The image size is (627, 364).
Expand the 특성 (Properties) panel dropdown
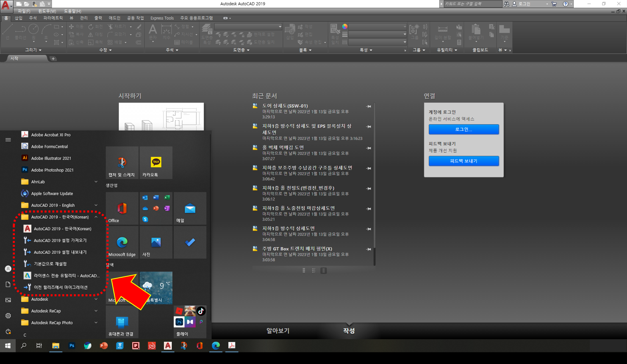[366, 50]
